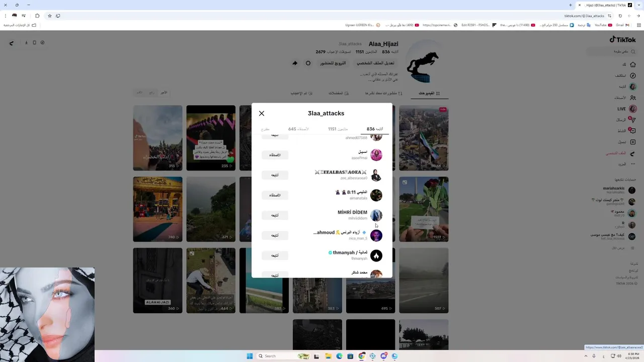
Task: Click the friends button next to aseel1mai
Action: pos(275,155)
